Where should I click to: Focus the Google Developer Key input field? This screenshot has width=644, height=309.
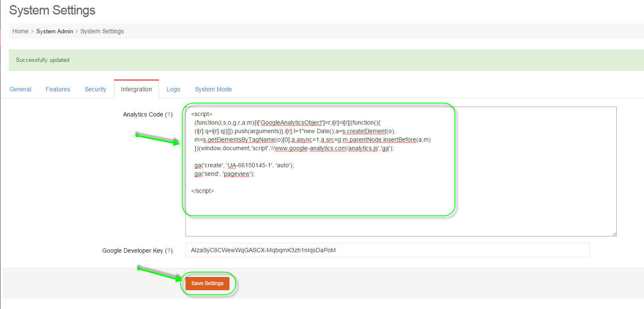point(387,251)
